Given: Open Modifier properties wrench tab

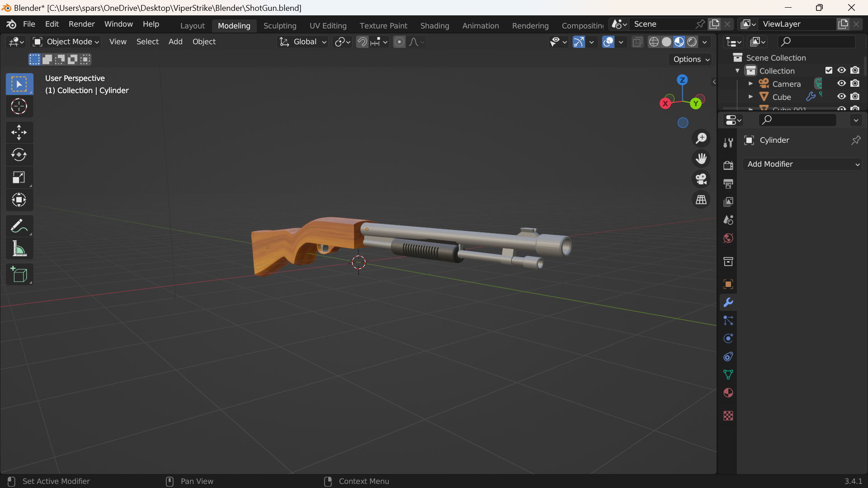Looking at the screenshot, I should click(728, 302).
